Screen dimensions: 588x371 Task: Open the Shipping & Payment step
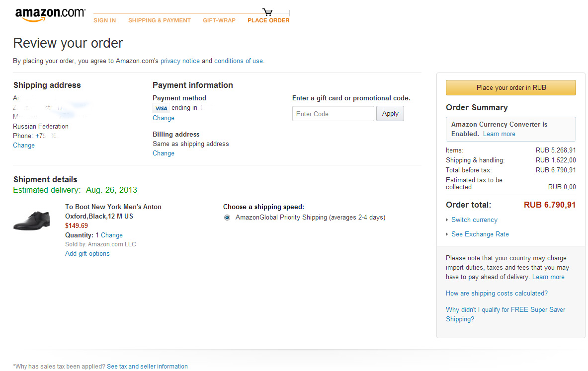159,20
